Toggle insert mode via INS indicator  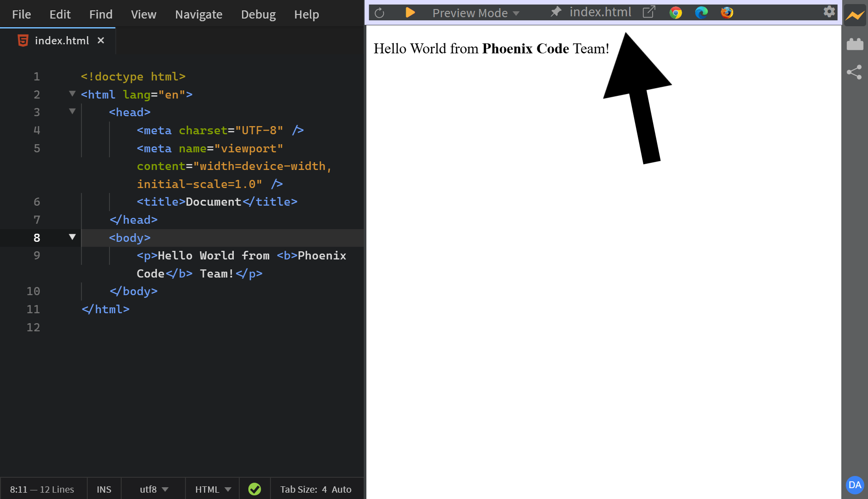tap(104, 489)
